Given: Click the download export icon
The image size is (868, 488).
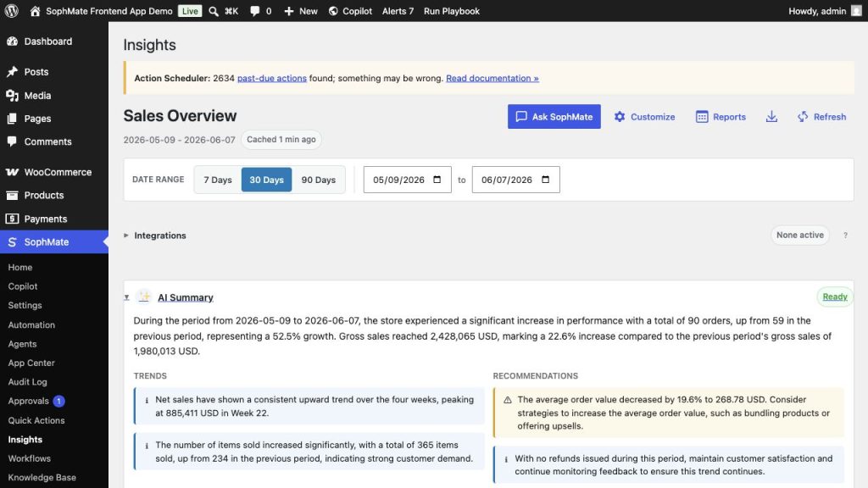Looking at the screenshot, I should tap(771, 117).
